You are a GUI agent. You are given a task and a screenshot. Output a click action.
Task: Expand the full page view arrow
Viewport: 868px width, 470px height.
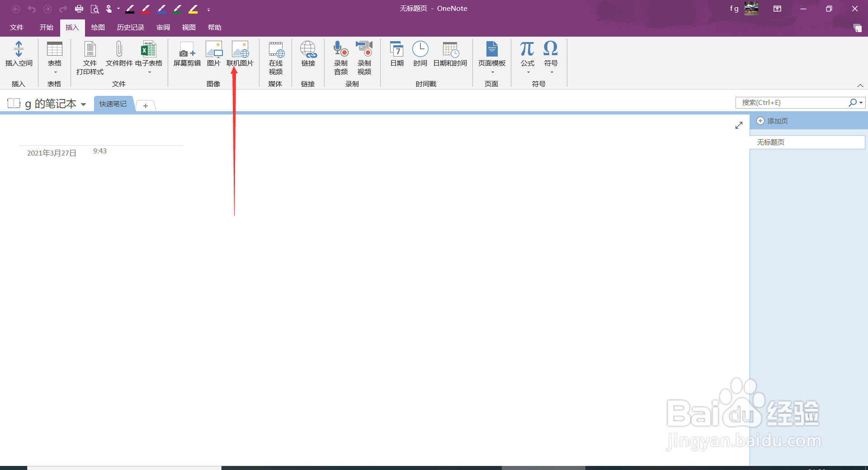[x=739, y=125]
